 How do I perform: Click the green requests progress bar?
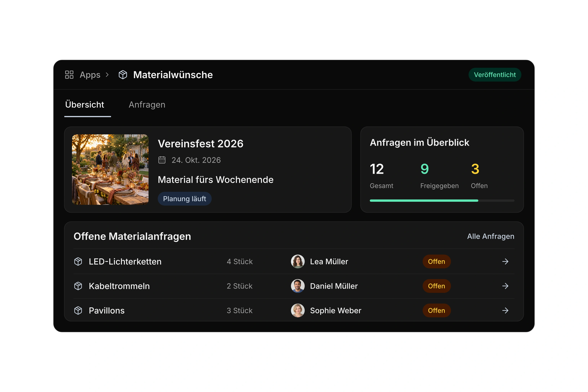tap(442, 201)
